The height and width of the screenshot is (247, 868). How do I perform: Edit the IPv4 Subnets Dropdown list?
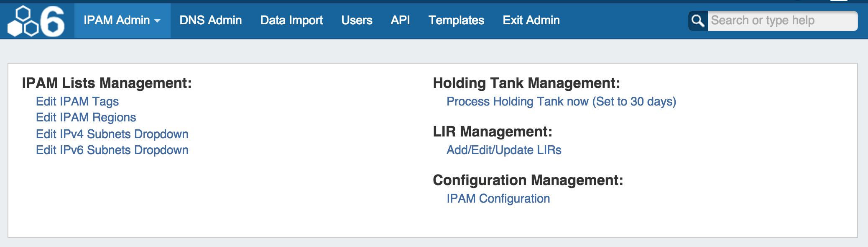tap(112, 134)
